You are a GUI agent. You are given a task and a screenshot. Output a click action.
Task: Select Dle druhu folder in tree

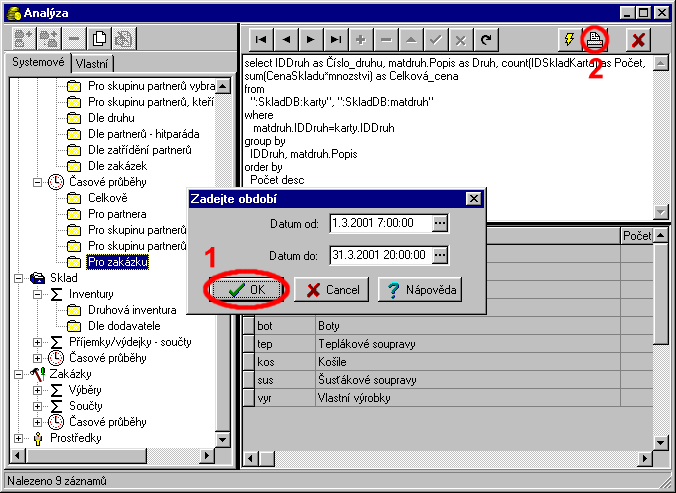(112, 117)
